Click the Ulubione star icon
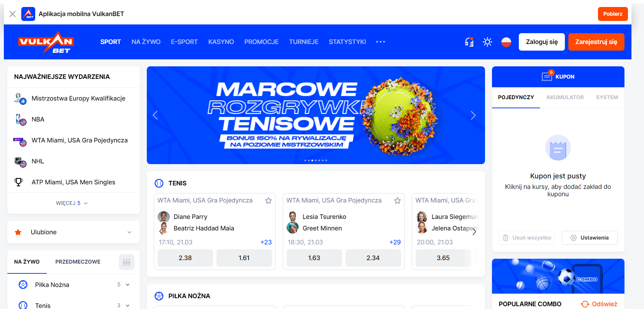Screen dimensions: 644x309 coord(18,232)
